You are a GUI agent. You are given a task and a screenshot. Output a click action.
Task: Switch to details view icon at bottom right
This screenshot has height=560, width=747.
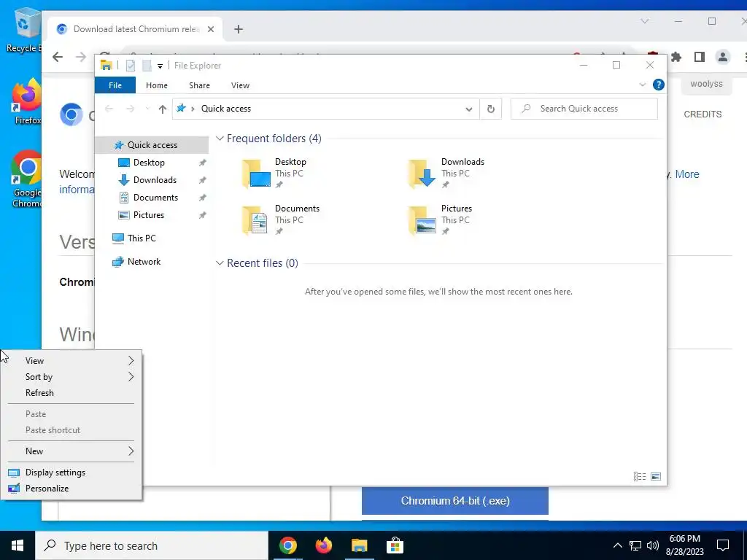click(x=640, y=477)
